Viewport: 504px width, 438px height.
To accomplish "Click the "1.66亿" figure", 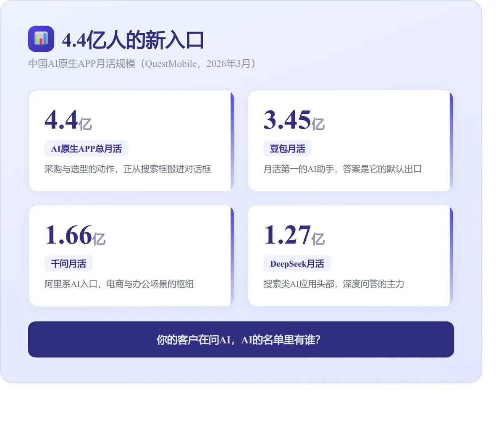I will tap(75, 235).
